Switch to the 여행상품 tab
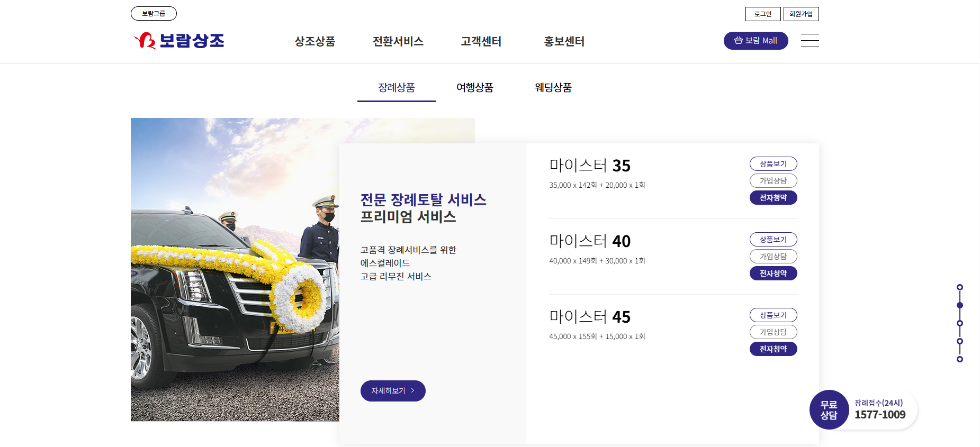 [x=475, y=88]
